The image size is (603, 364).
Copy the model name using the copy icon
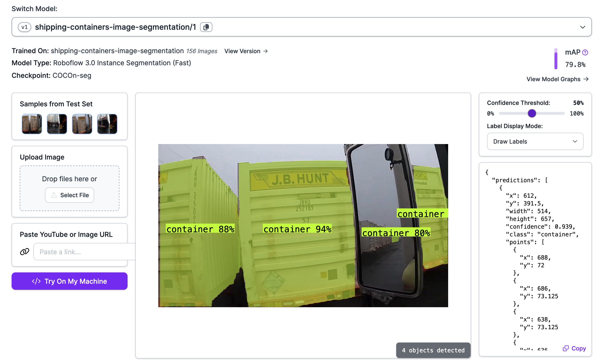click(x=206, y=27)
